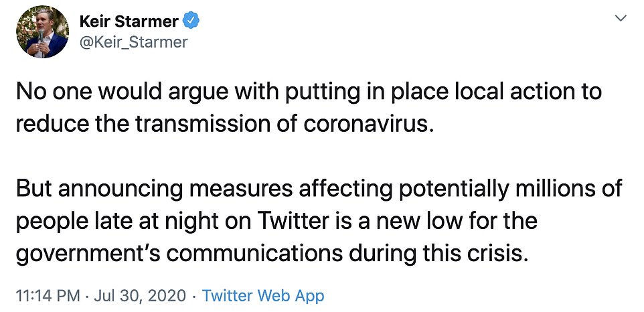Open the Twitter Web App source link
644x312 pixels.
(263, 295)
